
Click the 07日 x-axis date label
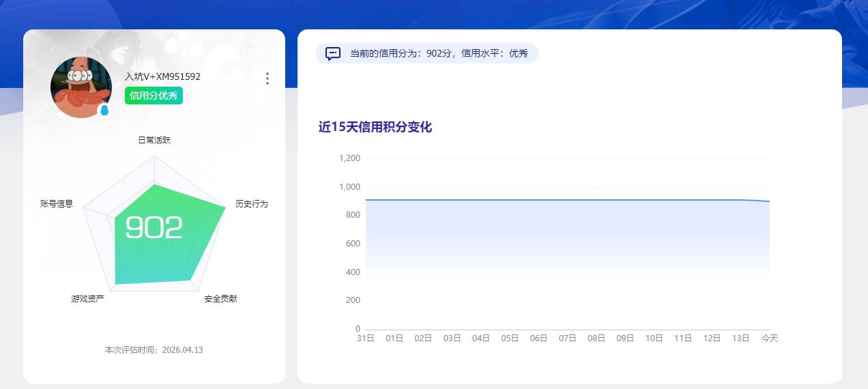tap(568, 338)
